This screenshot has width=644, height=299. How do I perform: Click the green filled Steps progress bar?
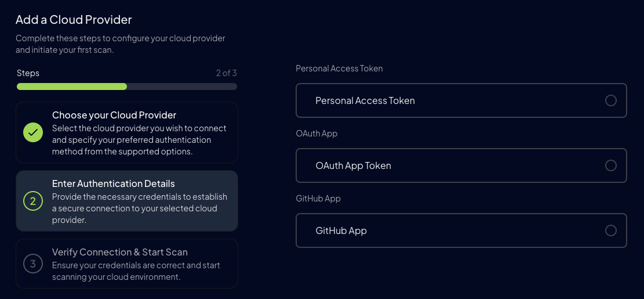click(72, 87)
